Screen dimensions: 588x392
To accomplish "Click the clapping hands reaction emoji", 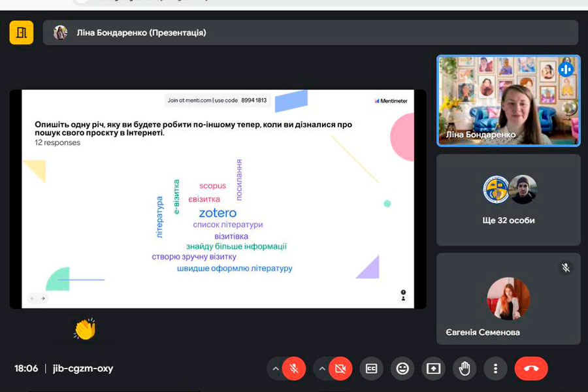I will [x=85, y=329].
